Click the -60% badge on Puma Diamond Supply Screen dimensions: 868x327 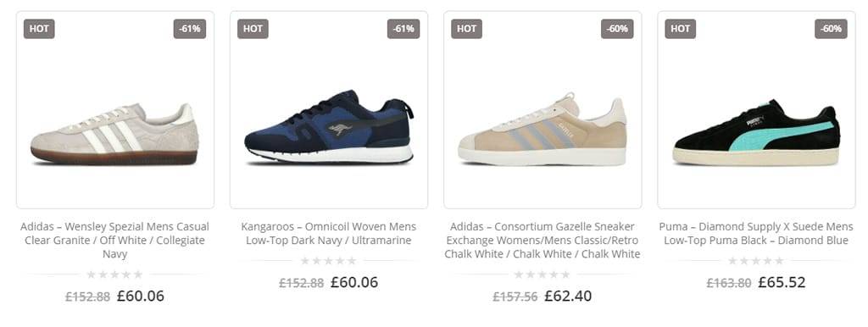(831, 29)
